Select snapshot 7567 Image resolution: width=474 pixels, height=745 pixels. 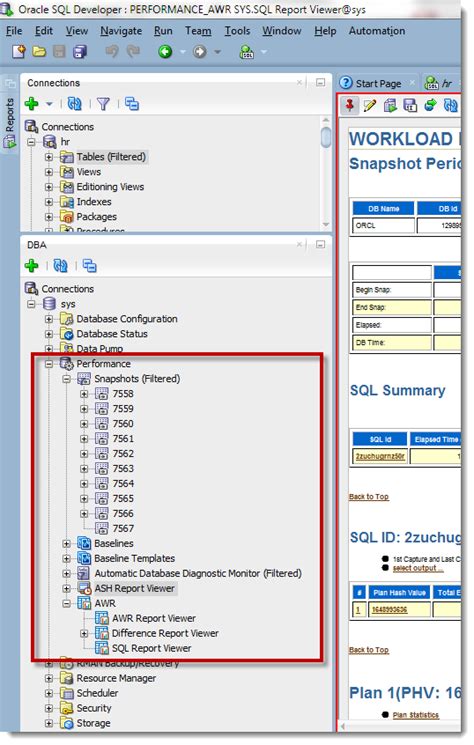click(123, 529)
